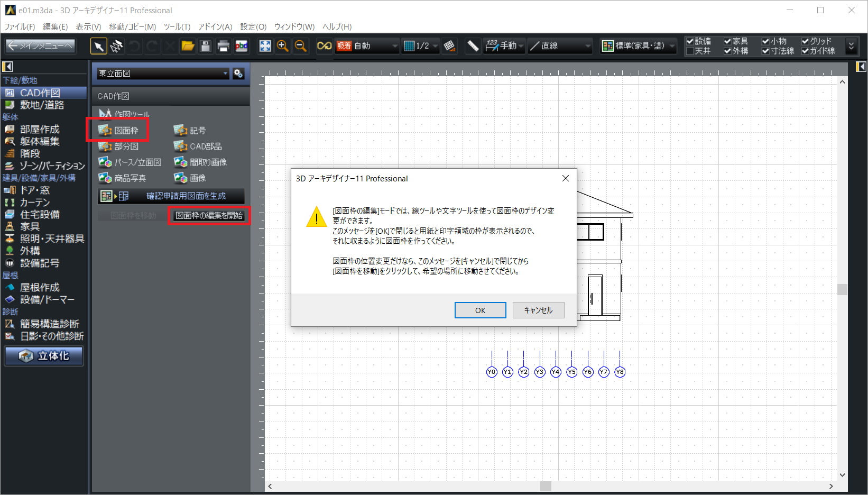
Task: Select the ruler measure tool
Action: [473, 47]
